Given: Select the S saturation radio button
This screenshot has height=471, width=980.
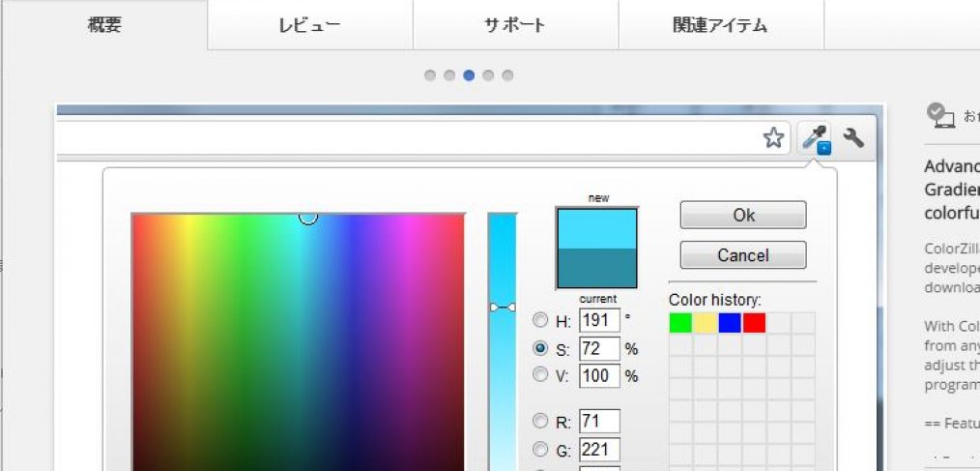Looking at the screenshot, I should [541, 348].
